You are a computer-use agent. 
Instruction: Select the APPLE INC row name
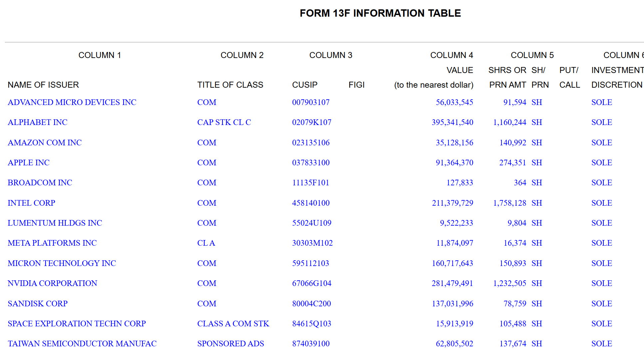[x=29, y=163]
